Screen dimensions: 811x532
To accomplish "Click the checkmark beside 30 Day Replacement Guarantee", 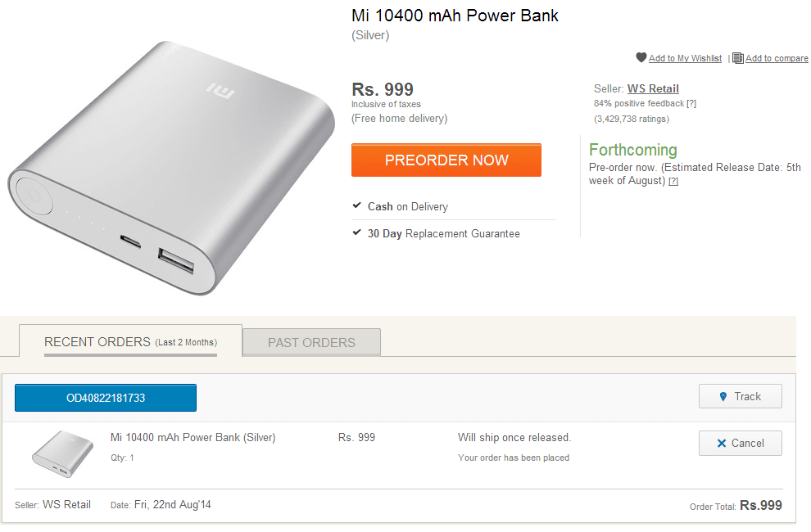I will (357, 233).
